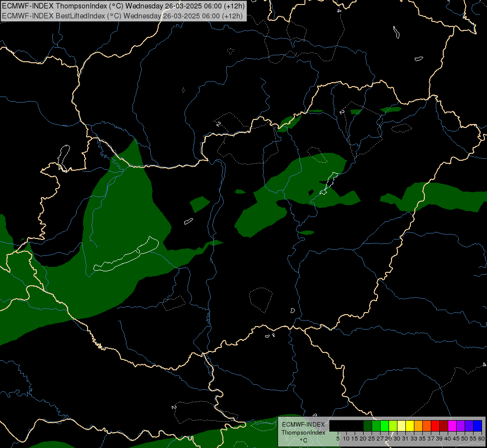Viewport: 487px width, 448px height.
Task: Select the magenta 40-45 legend swatch
Action: pyautogui.click(x=452, y=426)
